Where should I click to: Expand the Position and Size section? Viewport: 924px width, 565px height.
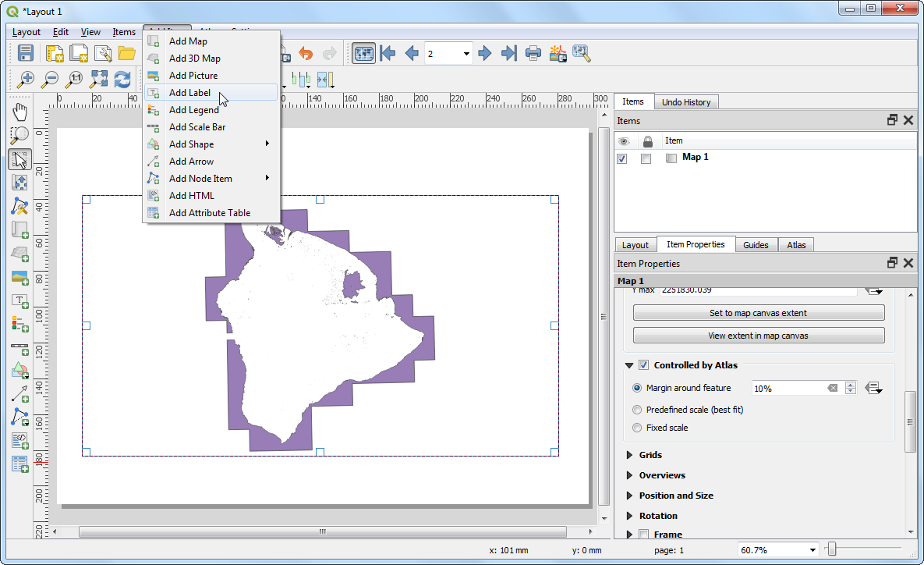point(630,496)
